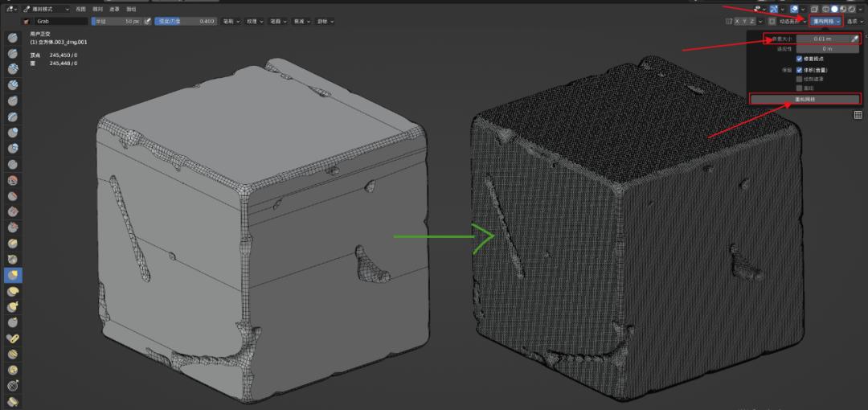The image size is (868, 410).
Task: Toggle X axis symmetry
Action: (739, 21)
